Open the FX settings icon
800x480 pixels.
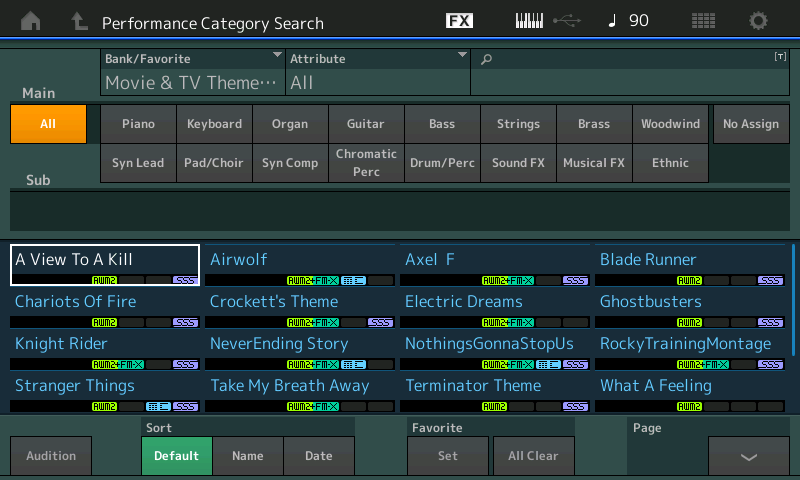coord(459,21)
